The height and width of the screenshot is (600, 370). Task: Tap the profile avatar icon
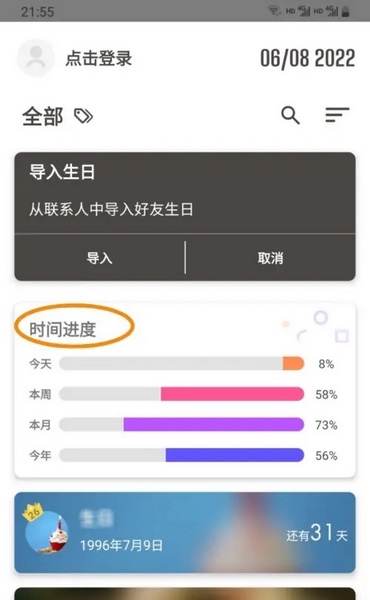36,58
